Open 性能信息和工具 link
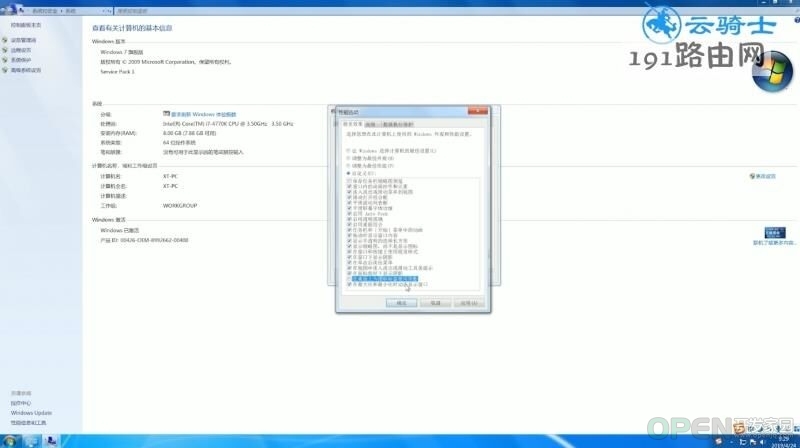Viewport: 800px width, 448px height. [29, 422]
